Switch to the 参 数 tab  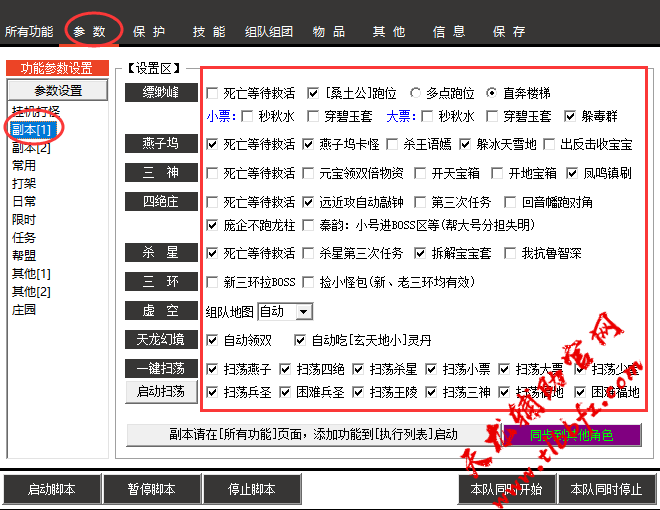point(89,32)
